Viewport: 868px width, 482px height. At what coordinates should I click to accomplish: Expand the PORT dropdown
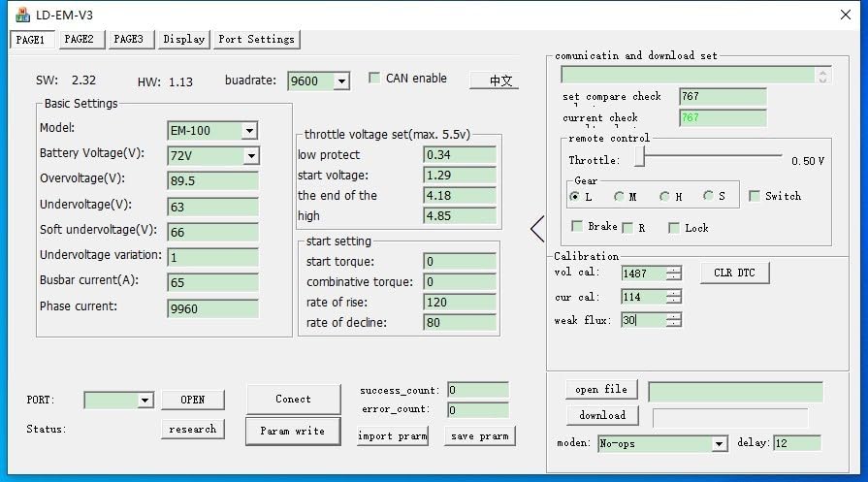(x=145, y=401)
